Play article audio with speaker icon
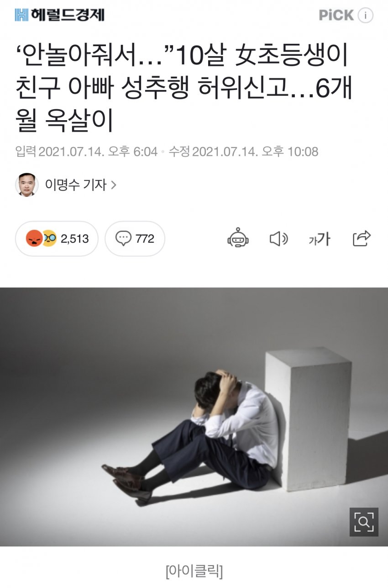This screenshot has height=588, width=388. click(278, 238)
